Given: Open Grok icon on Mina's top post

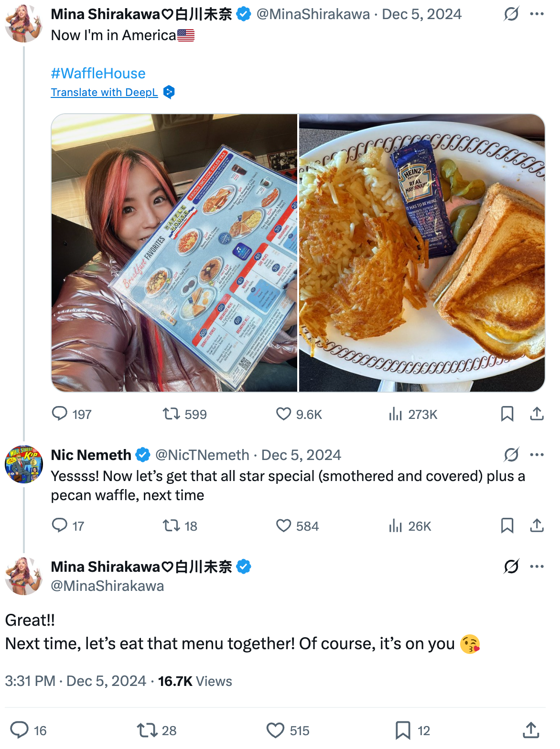Looking at the screenshot, I should (511, 14).
